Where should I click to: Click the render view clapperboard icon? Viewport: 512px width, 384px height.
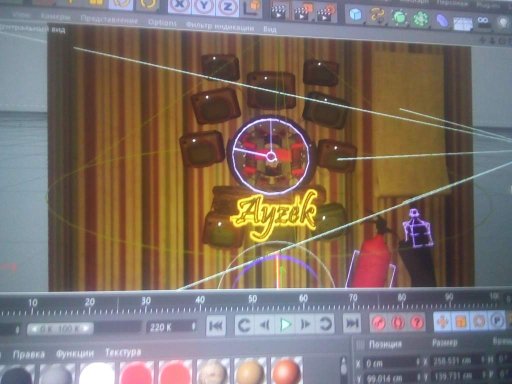pos(279,12)
